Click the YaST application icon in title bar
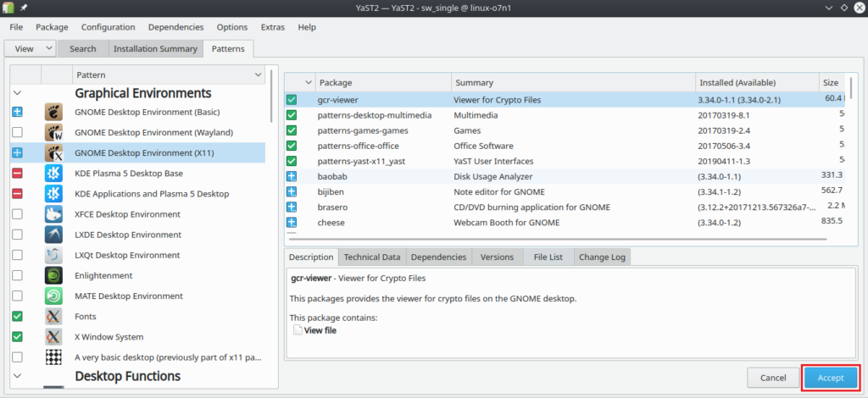 coord(8,8)
